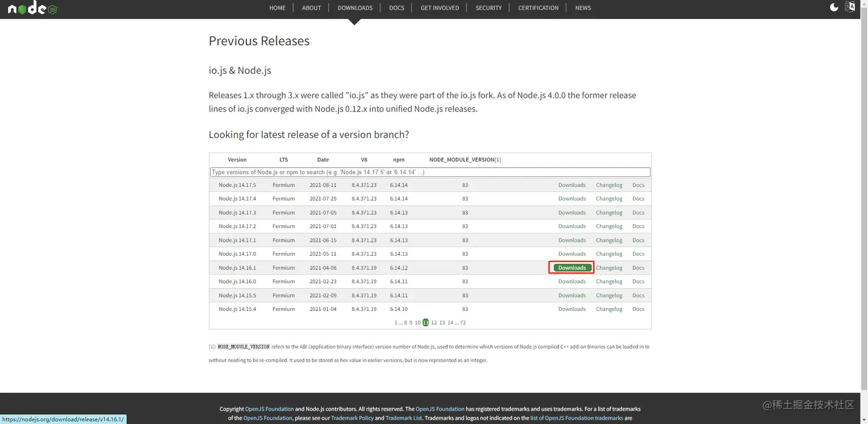The width and height of the screenshot is (868, 424).
Task: Open Downloads for Node.js 14.17.3
Action: [x=572, y=213]
